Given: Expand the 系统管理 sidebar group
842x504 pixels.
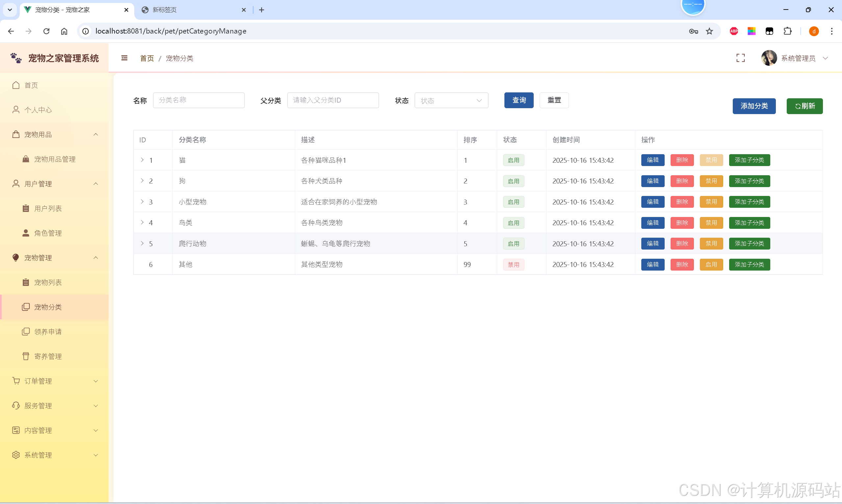Looking at the screenshot, I should pyautogui.click(x=54, y=455).
